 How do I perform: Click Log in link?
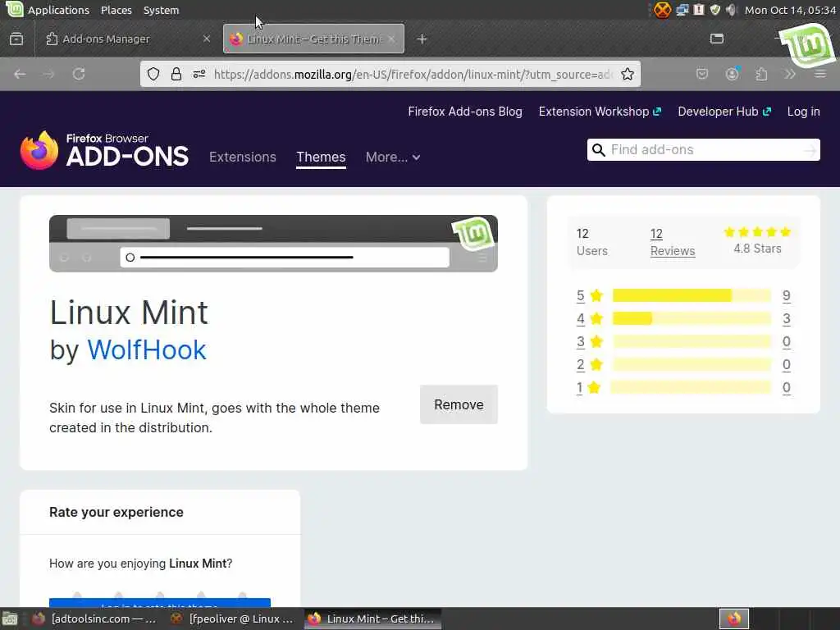pos(804,112)
